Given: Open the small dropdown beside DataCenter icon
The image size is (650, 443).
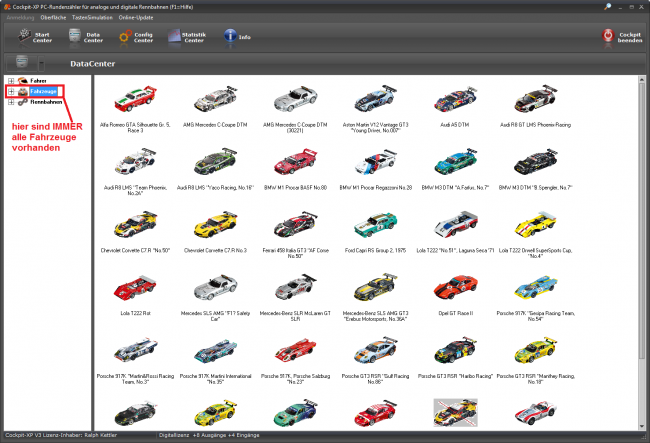Looking at the screenshot, I should 41,64.
